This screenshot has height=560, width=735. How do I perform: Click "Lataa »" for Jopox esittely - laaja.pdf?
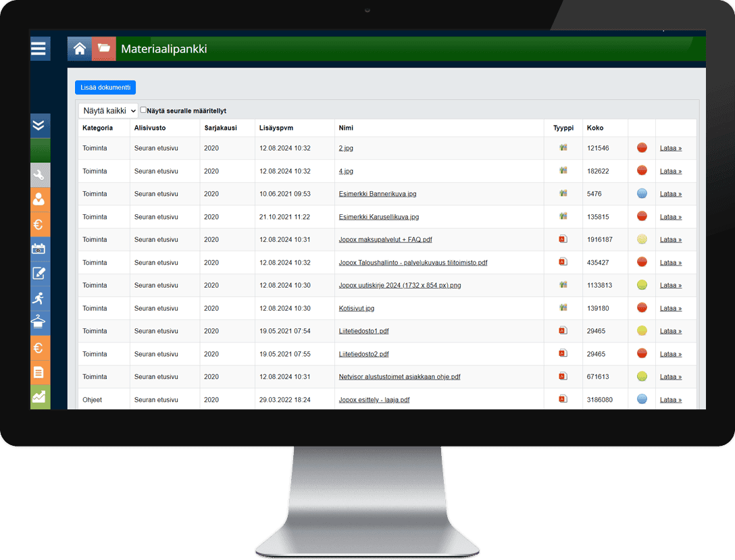coord(670,400)
